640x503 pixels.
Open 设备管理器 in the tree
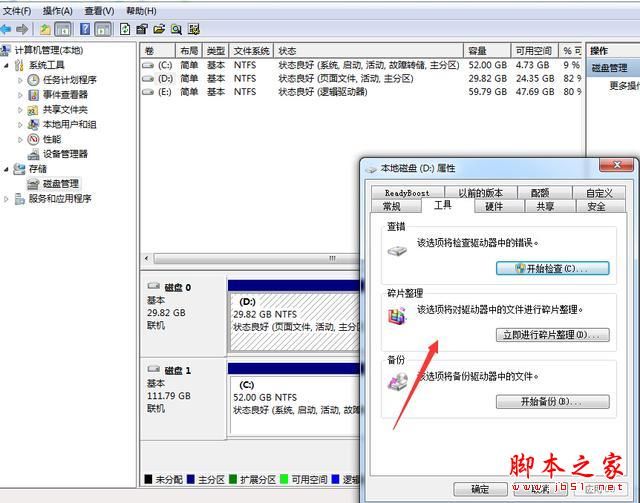(x=65, y=154)
